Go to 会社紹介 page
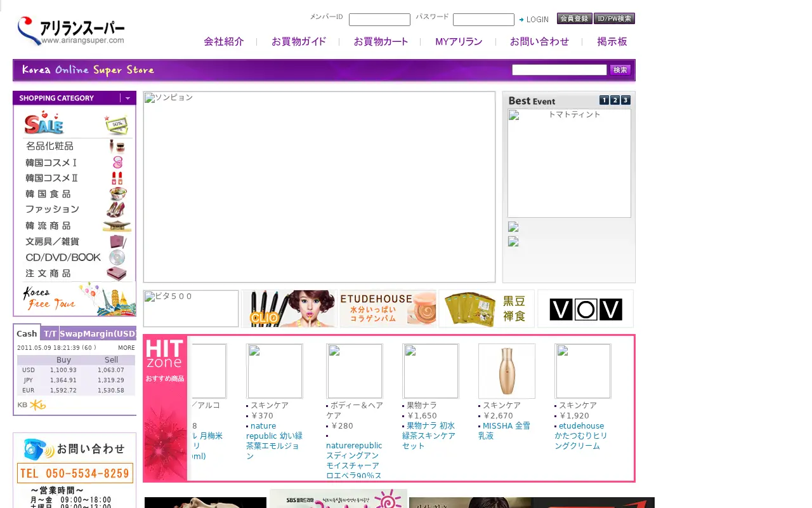Image resolution: width=812 pixels, height=508 pixels. (x=224, y=42)
